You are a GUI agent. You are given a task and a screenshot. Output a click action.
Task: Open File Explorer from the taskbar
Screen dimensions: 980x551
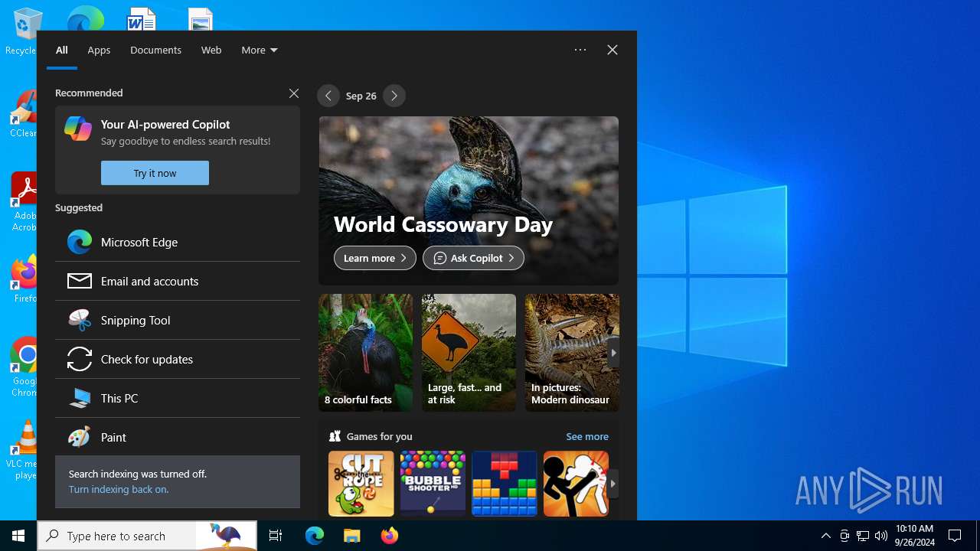(x=351, y=536)
